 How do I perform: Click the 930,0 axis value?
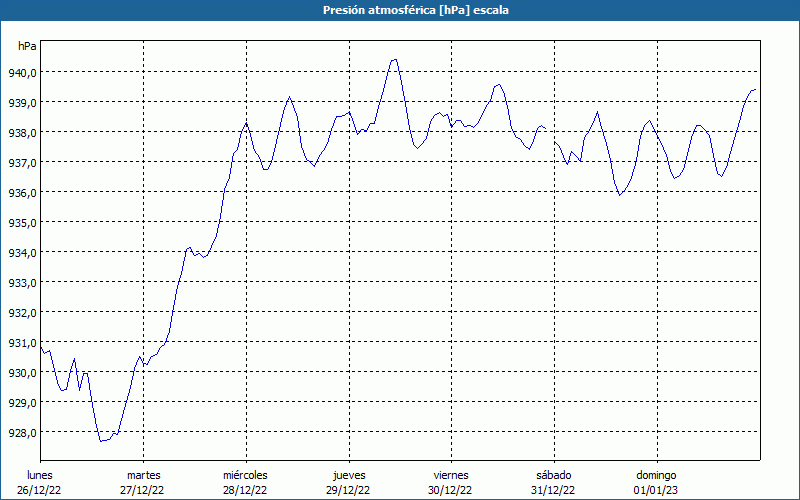(x=22, y=372)
